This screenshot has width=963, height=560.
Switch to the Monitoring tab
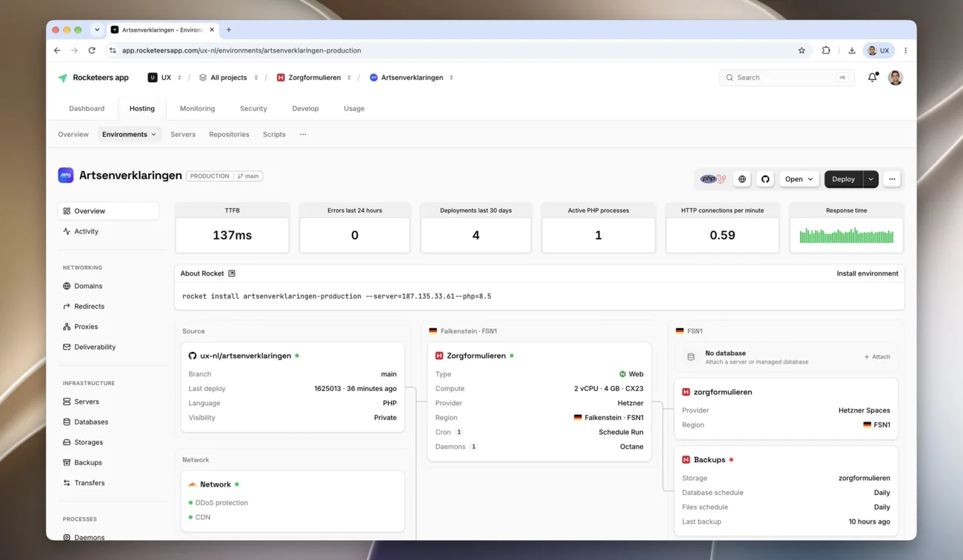click(197, 108)
